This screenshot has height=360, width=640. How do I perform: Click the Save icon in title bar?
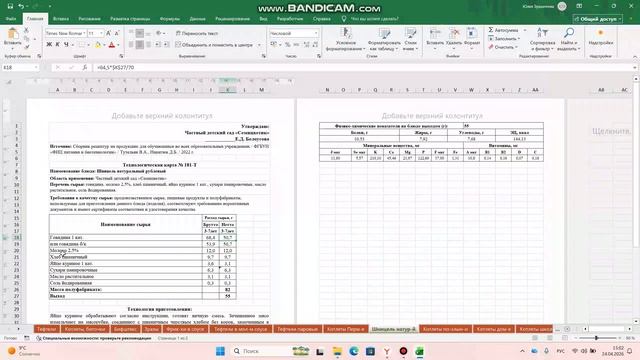click(10, 6)
